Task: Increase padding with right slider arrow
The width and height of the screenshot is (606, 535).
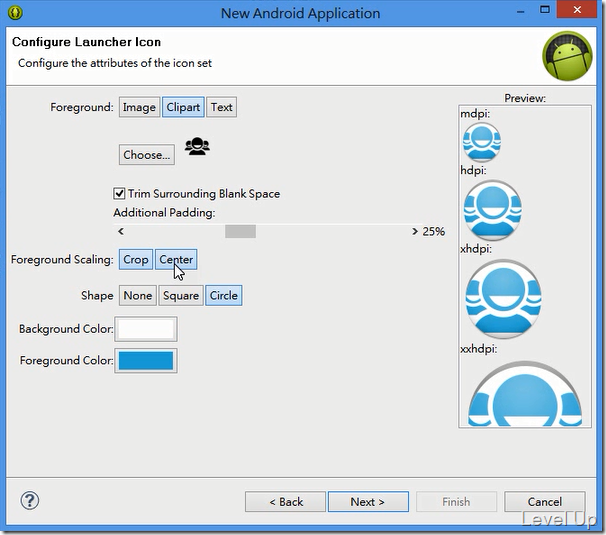Action: click(x=415, y=231)
